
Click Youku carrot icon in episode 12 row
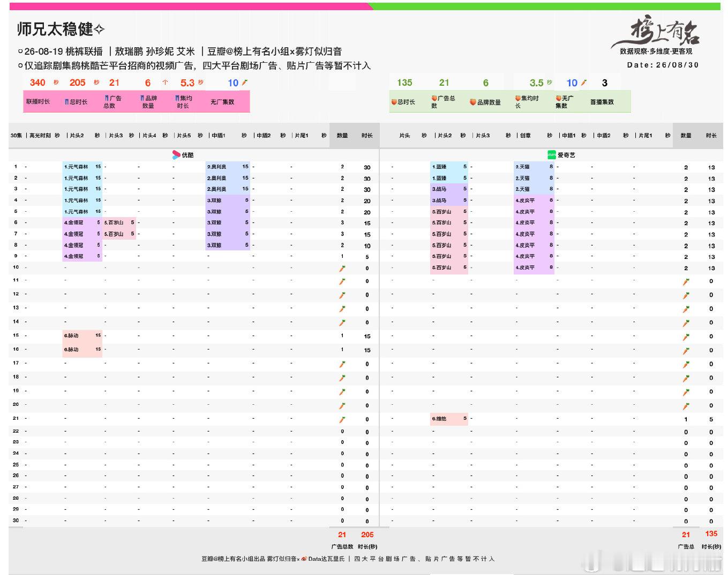tap(342, 295)
